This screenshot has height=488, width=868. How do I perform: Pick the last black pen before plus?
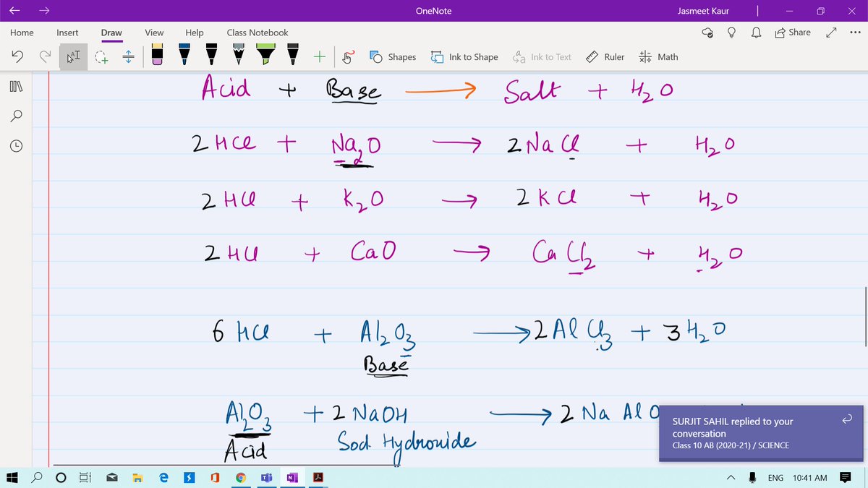click(x=292, y=54)
